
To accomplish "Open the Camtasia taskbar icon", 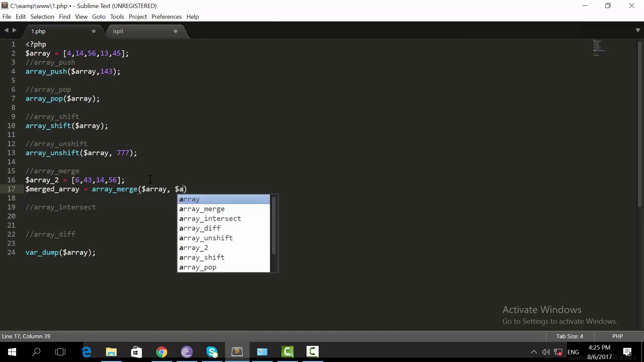I will coord(287,352).
